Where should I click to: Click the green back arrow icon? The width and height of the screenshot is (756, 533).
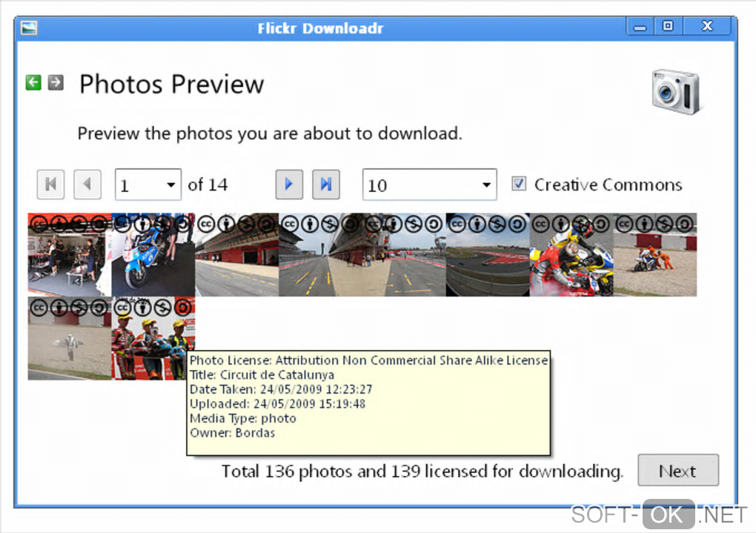(x=33, y=82)
